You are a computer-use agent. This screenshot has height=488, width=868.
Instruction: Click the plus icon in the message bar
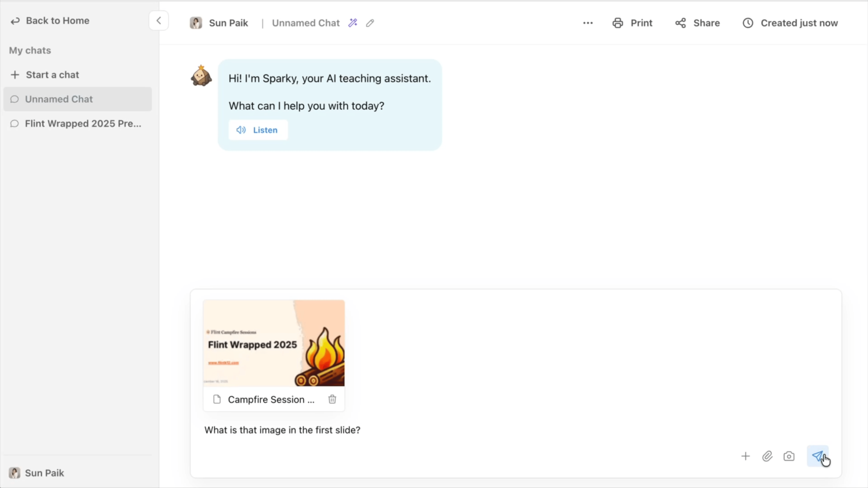pyautogui.click(x=745, y=456)
